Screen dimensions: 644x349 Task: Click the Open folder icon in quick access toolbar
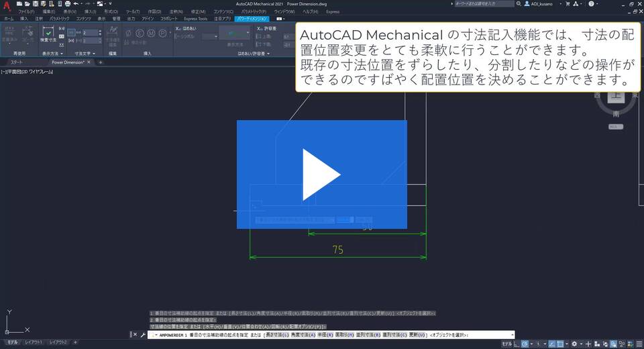[27, 4]
